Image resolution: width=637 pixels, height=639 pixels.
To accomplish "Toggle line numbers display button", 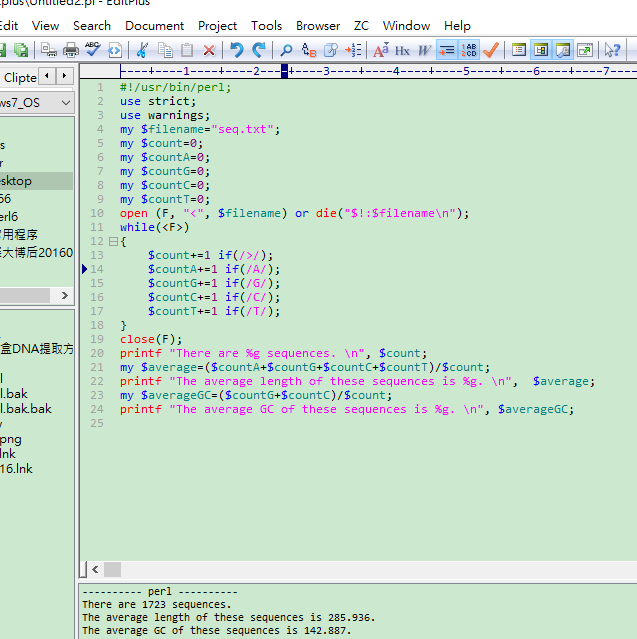I will 447,50.
